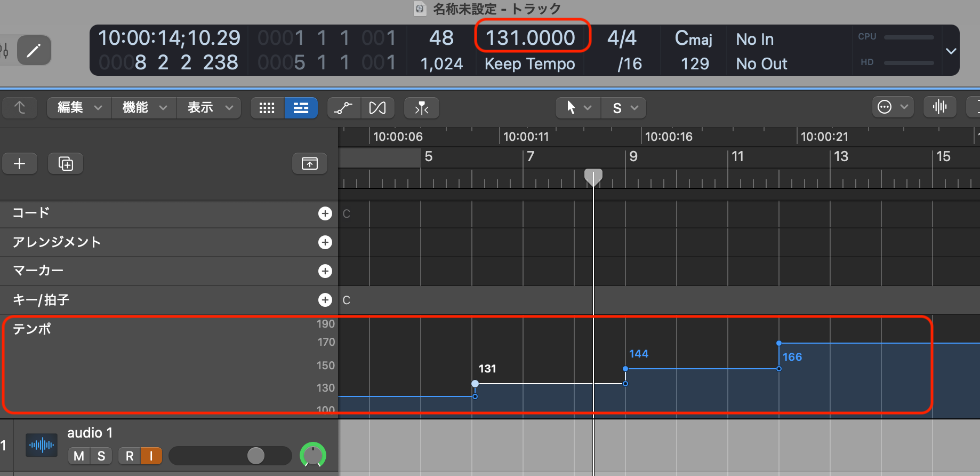980x476 pixels.
Task: Enable input monitoring on audio 1
Action: tap(151, 456)
